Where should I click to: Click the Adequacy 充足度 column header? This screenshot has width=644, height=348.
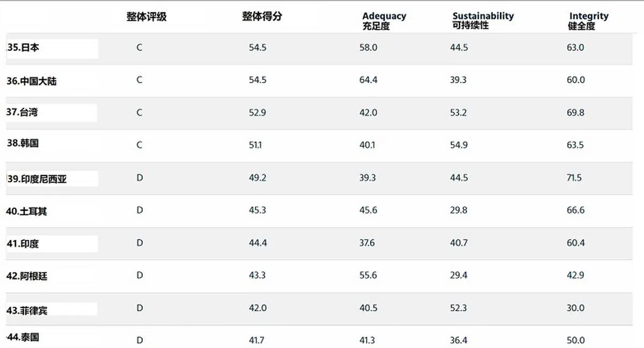[384, 21]
